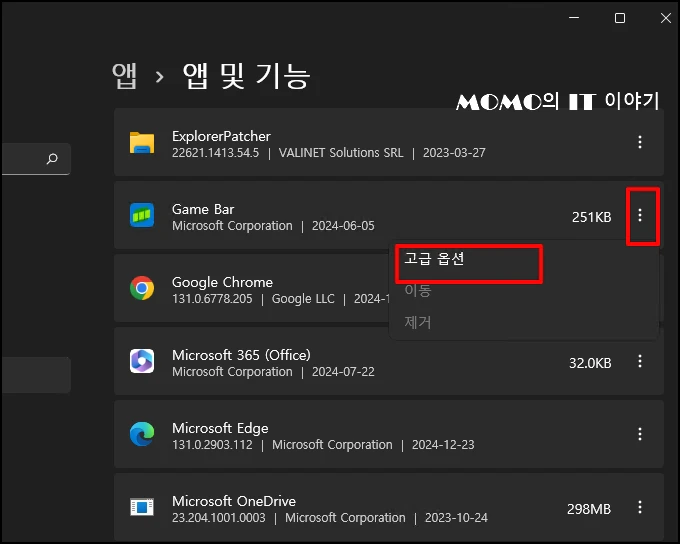Go back to 앱 breadcrumb
Screen dimensions: 680x544
coord(124,76)
